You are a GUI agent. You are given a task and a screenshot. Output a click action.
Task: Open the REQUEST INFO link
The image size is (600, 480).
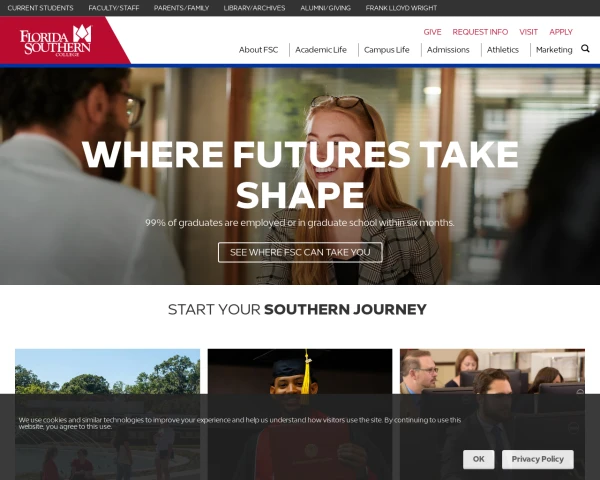480,32
